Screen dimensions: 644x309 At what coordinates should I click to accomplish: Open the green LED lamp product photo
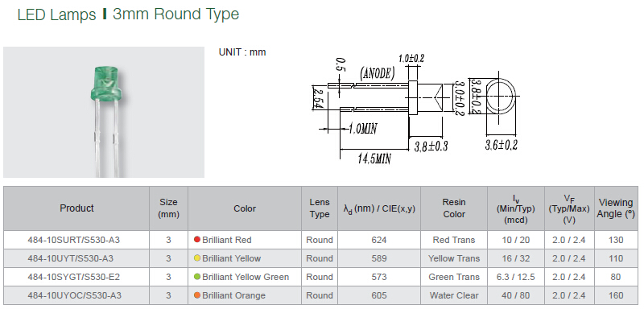[x=104, y=112]
